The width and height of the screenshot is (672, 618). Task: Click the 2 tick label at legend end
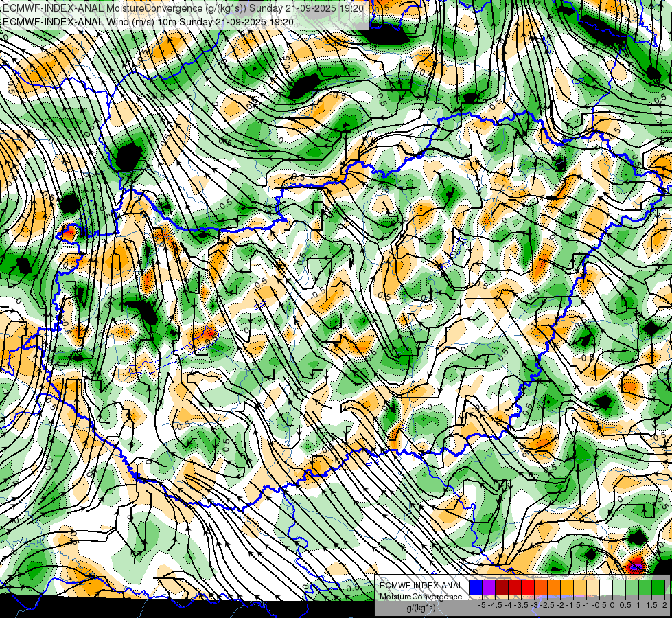coord(664,605)
